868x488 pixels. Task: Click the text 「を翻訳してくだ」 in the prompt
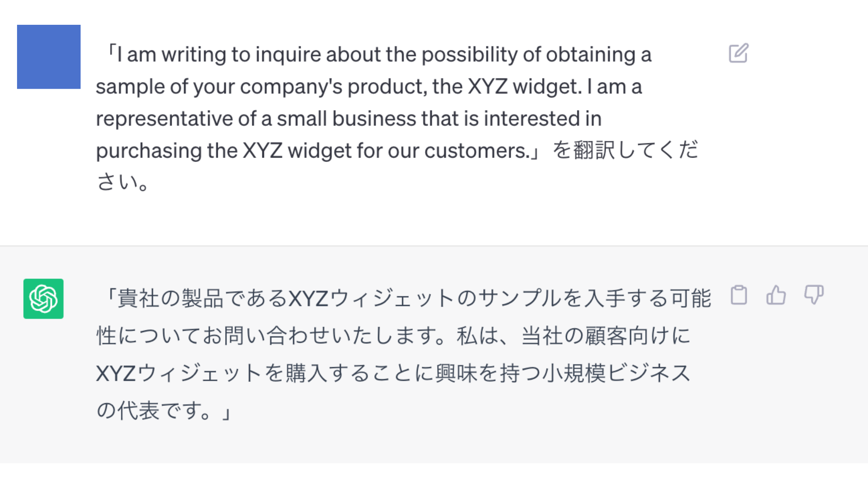pos(625,150)
